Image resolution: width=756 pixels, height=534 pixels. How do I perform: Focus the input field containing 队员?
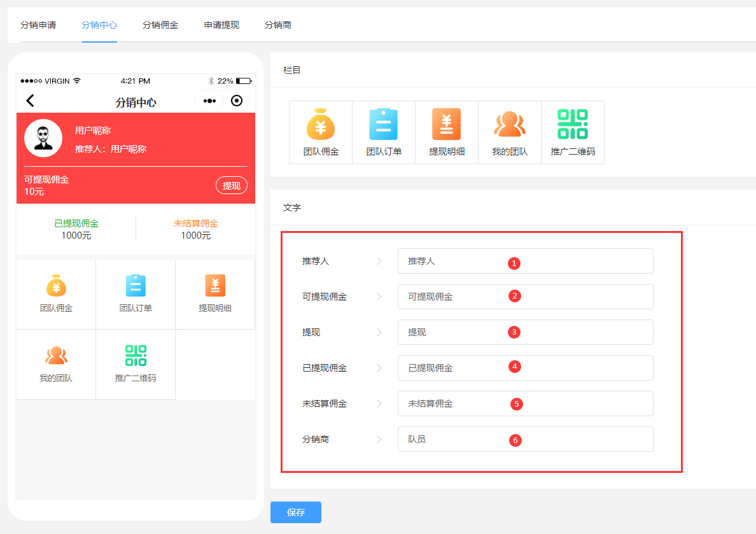(526, 439)
